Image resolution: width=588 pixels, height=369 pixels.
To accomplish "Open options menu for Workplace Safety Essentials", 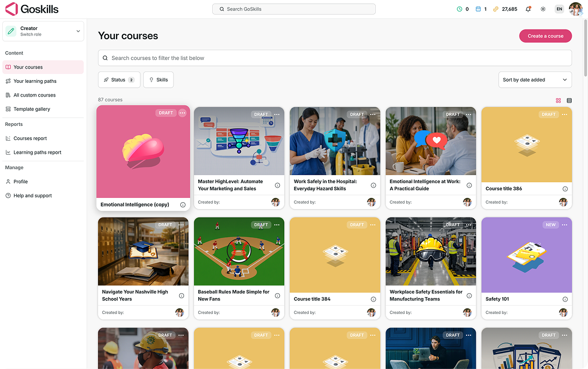I will coord(469,225).
